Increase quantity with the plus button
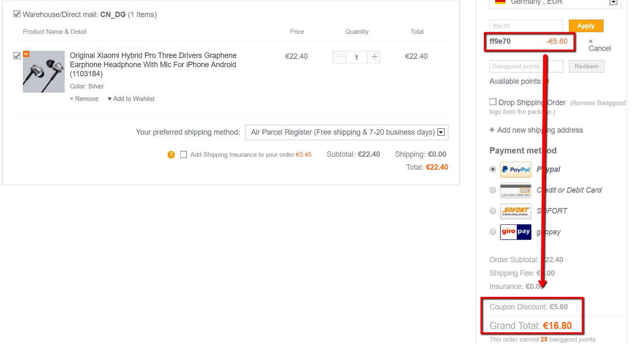 (374, 57)
